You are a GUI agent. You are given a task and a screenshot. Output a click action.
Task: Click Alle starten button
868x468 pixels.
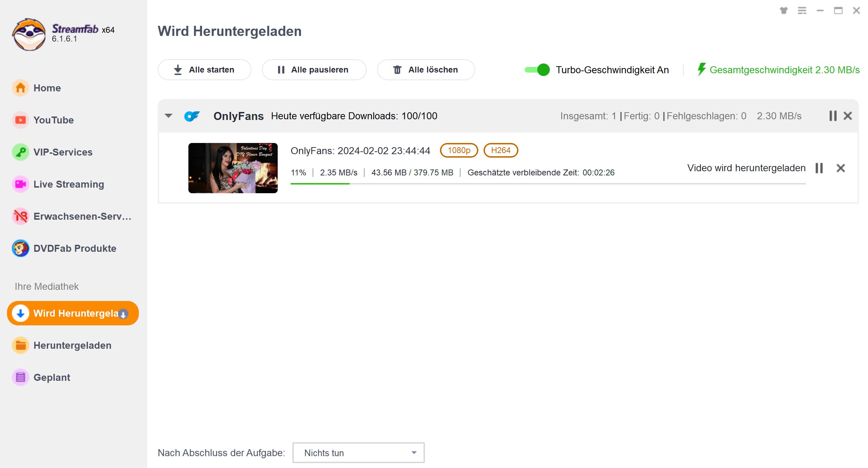coord(204,70)
